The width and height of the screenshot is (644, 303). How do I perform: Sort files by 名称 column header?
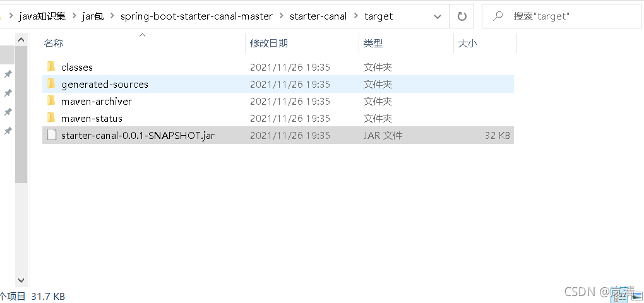[x=54, y=43]
